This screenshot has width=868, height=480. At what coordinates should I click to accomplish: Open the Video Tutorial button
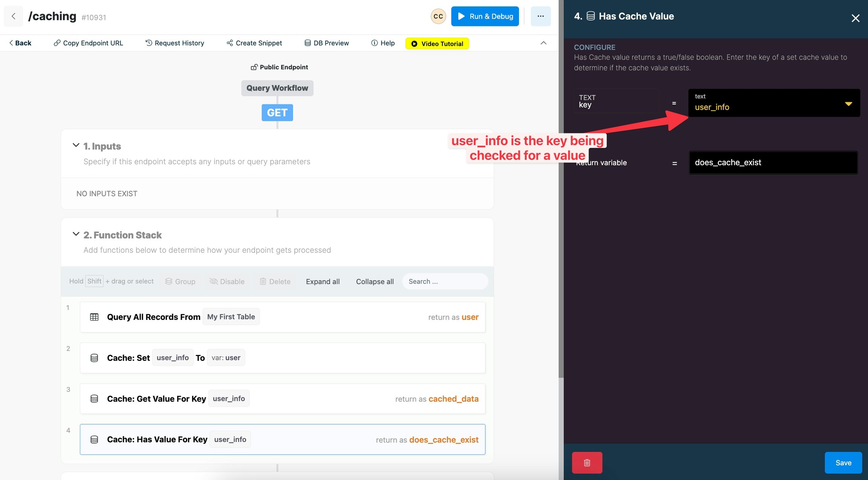coord(437,43)
